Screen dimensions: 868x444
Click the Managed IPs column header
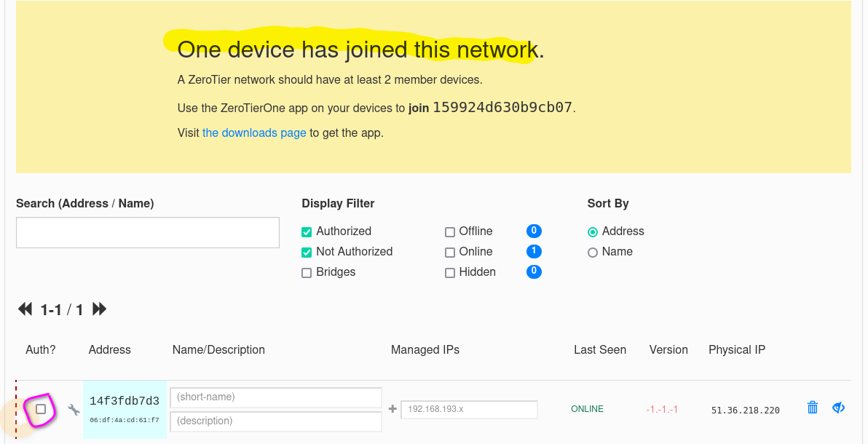pos(425,350)
